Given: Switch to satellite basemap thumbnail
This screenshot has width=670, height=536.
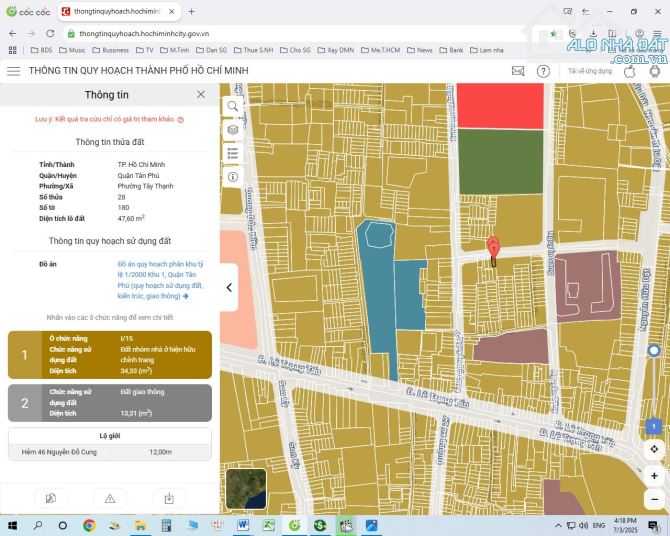Looking at the screenshot, I should point(246,489).
